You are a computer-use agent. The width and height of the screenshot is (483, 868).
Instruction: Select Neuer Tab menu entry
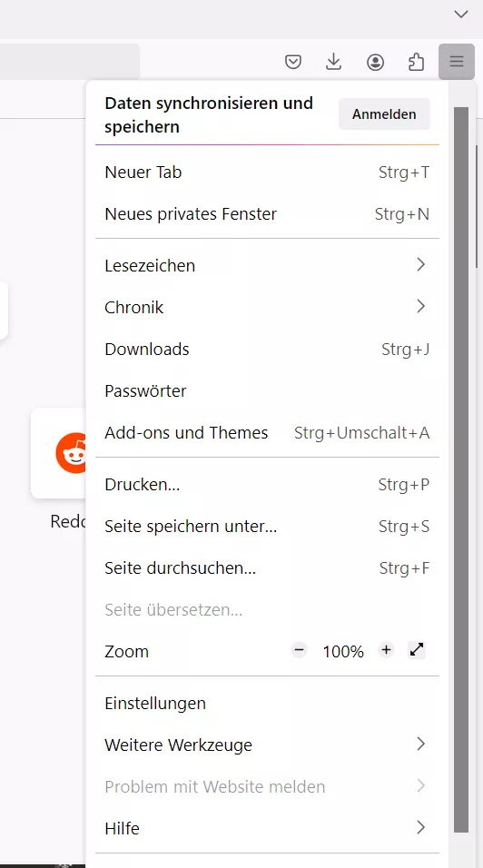pyautogui.click(x=267, y=173)
